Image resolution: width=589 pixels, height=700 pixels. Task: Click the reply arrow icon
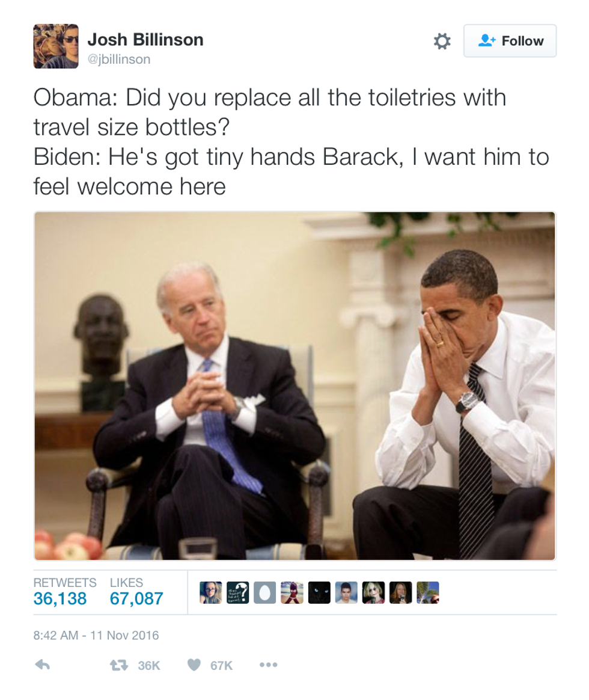[43, 665]
